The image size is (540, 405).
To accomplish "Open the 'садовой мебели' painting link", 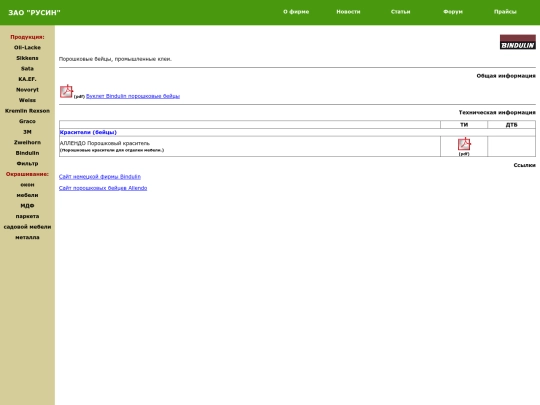I will click(27, 227).
